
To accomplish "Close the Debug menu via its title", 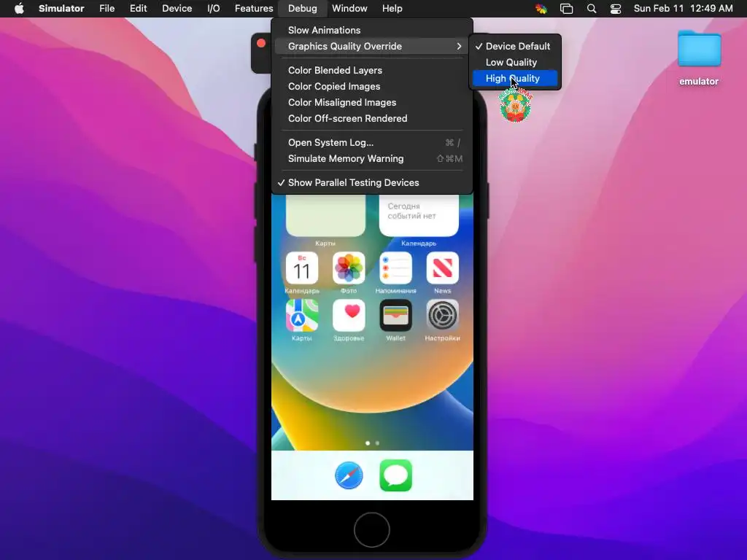I will coord(303,8).
